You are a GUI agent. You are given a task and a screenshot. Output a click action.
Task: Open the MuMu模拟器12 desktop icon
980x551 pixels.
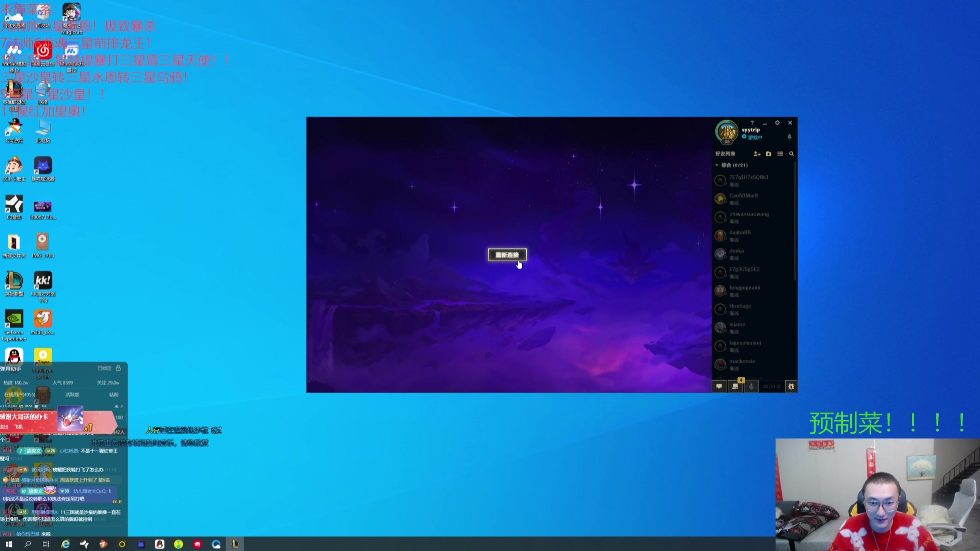click(x=14, y=57)
